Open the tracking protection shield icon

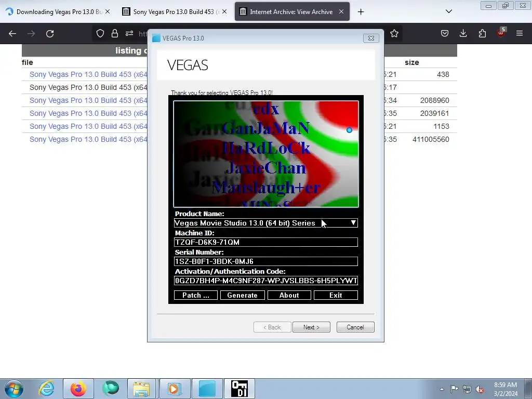pos(100,33)
